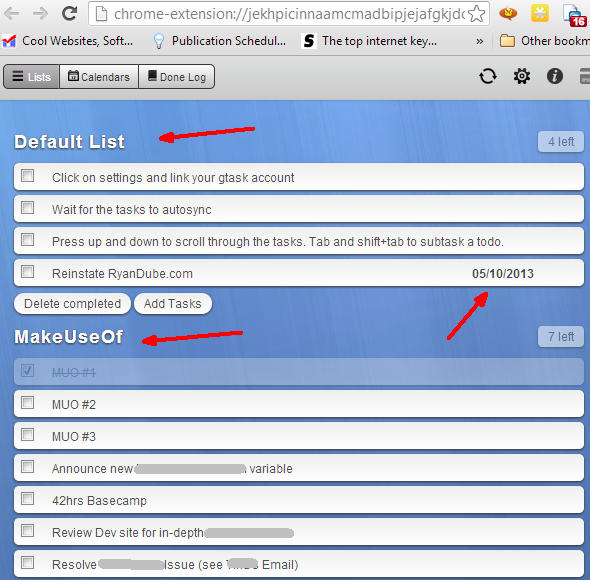Check the 'Resolve Issue' email task
This screenshot has width=590, height=580.
(x=27, y=563)
